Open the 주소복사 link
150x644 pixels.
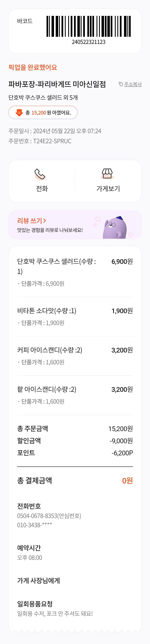[133, 84]
